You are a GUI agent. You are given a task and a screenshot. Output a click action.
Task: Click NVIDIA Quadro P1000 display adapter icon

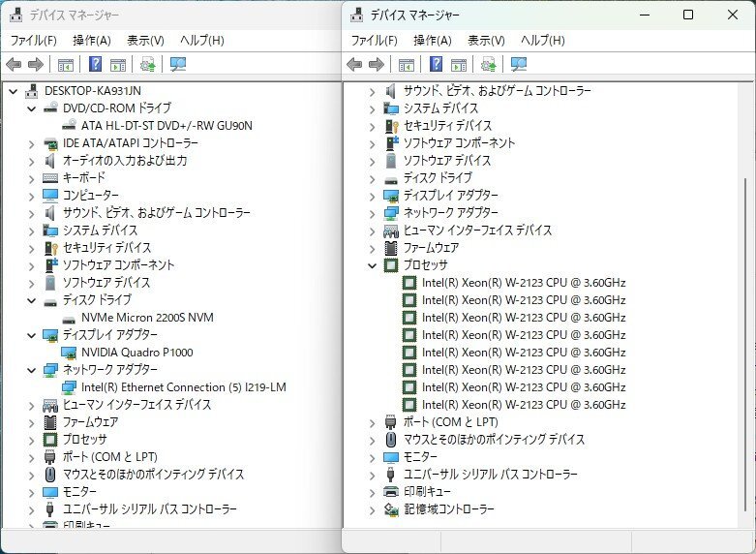pyautogui.click(x=69, y=353)
